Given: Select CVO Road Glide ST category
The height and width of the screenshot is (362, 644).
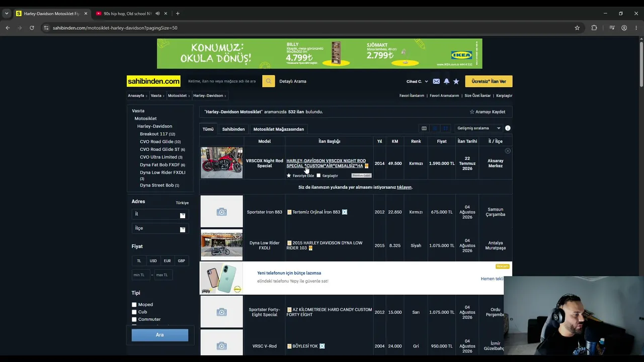Looking at the screenshot, I should pos(159,149).
